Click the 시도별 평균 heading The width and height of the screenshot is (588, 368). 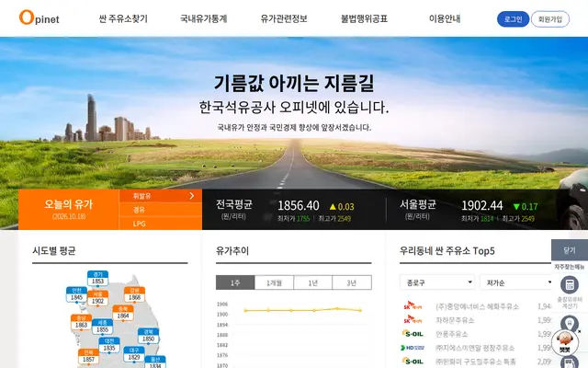click(x=54, y=250)
